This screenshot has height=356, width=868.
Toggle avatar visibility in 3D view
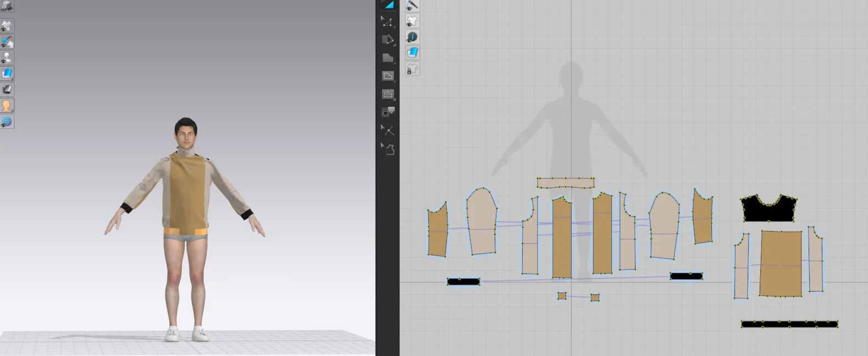(x=7, y=57)
